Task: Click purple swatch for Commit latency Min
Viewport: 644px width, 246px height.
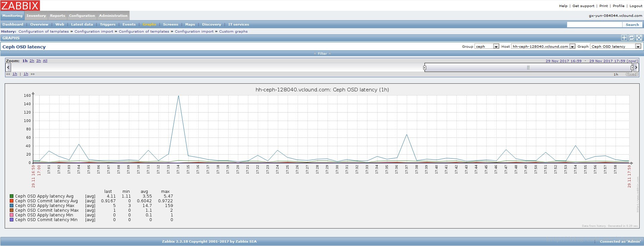Action: pyautogui.click(x=11, y=219)
